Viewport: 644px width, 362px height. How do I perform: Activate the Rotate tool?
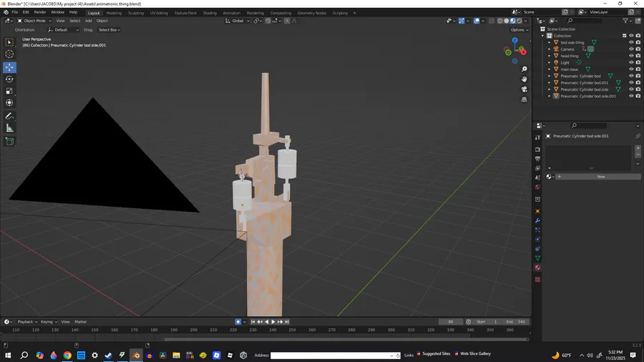tap(9, 79)
